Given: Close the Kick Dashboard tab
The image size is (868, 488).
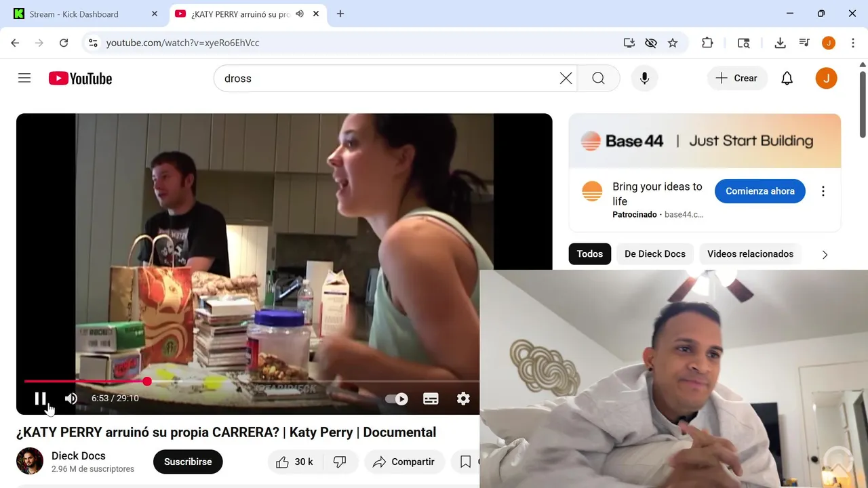Looking at the screenshot, I should pos(155,14).
